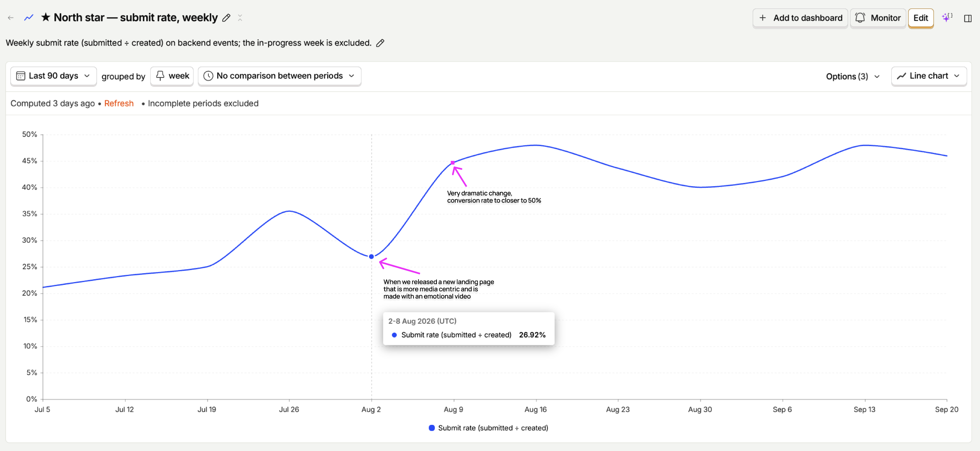Click the 26.92% value in tooltip
Image resolution: width=980 pixels, height=451 pixels.
pos(532,335)
